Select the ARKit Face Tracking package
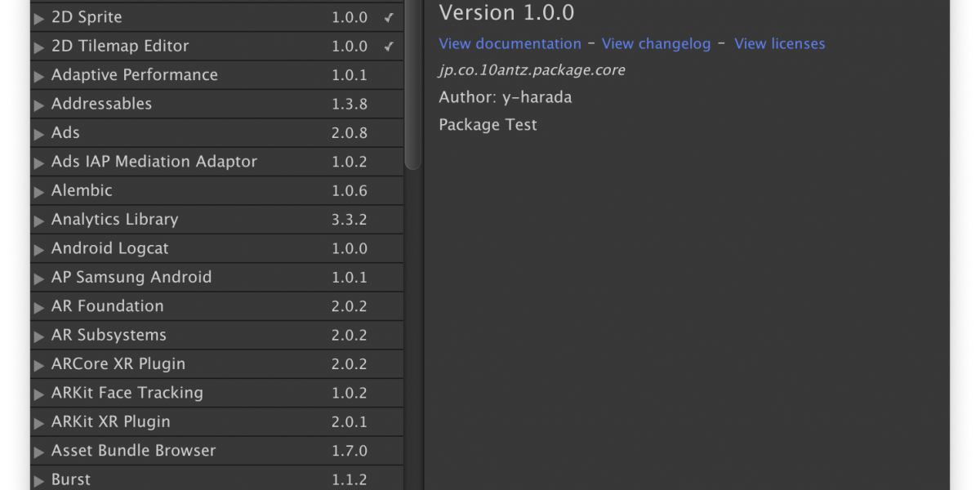 (127, 393)
